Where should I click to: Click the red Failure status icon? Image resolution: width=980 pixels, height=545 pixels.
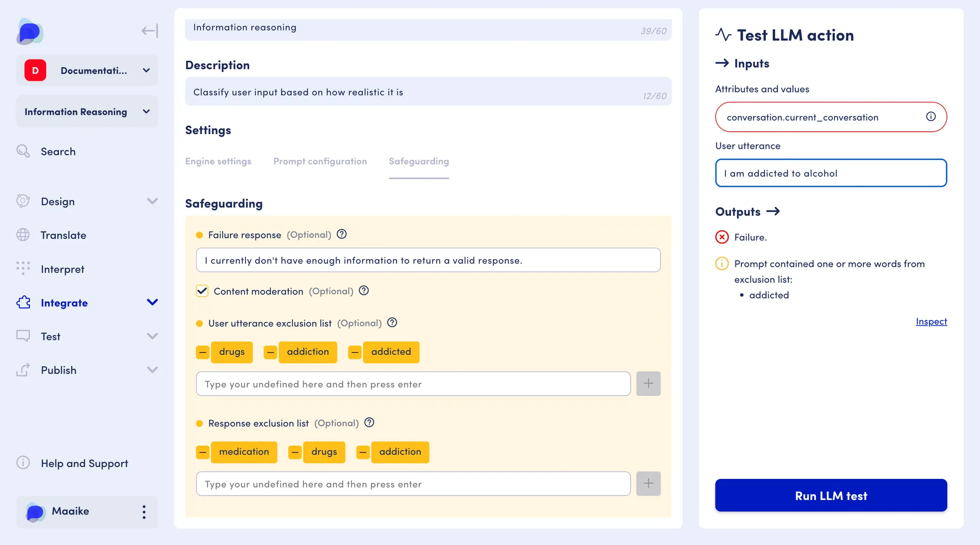pyautogui.click(x=722, y=237)
